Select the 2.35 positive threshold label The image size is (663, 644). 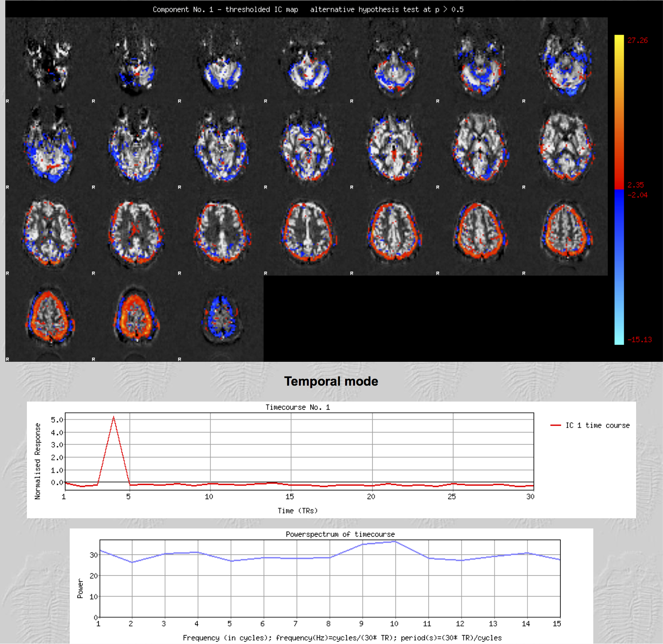click(x=635, y=185)
